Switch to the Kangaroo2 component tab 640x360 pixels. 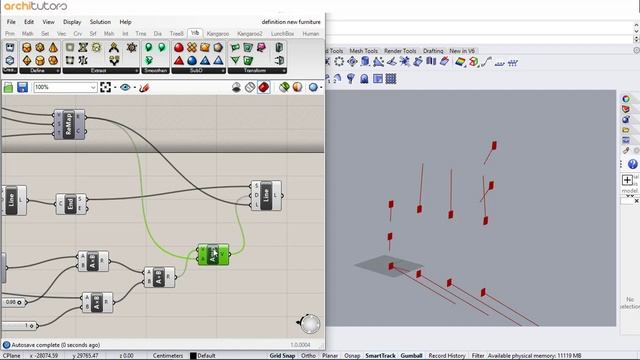tap(250, 34)
